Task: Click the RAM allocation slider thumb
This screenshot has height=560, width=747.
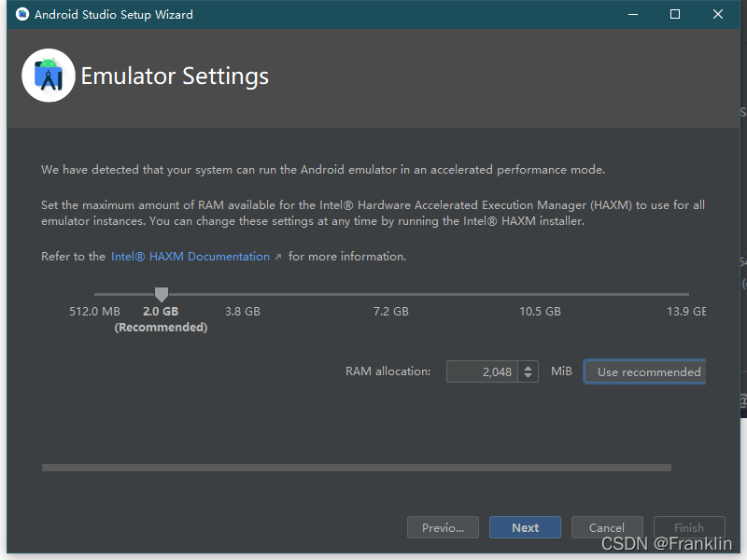Action: (162, 294)
